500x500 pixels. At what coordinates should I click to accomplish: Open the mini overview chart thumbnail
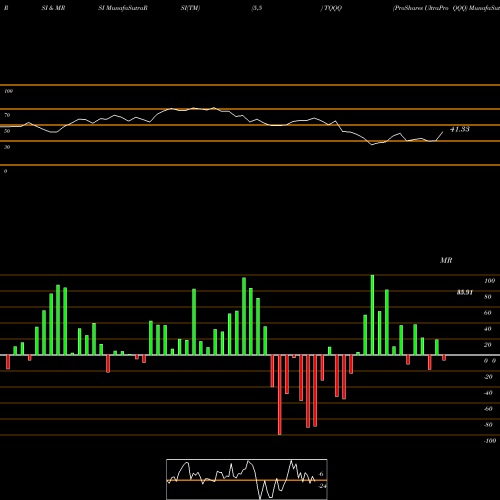point(247,479)
